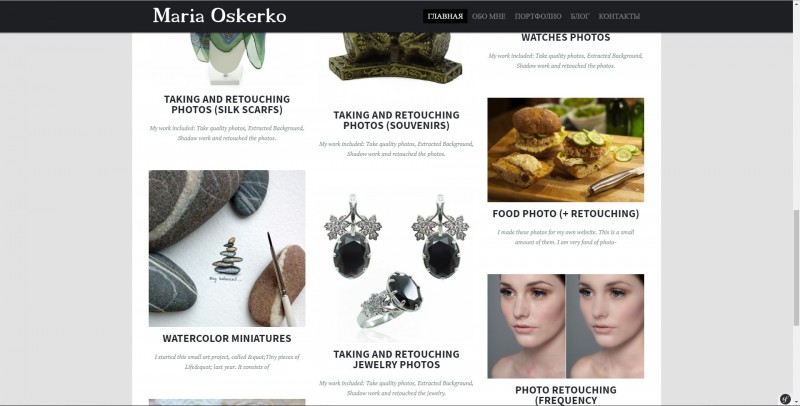
Task: Click Taking and Retouching Jewelry Photos title
Action: pos(396,359)
